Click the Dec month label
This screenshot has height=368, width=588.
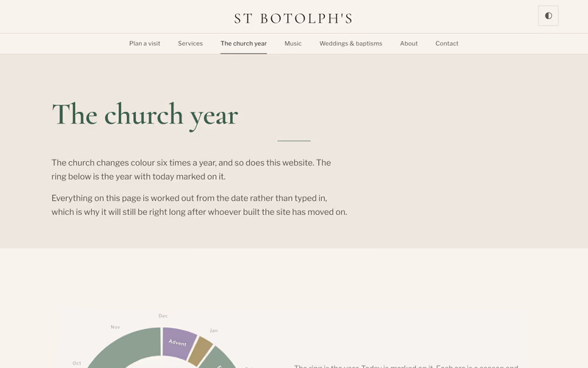162,316
